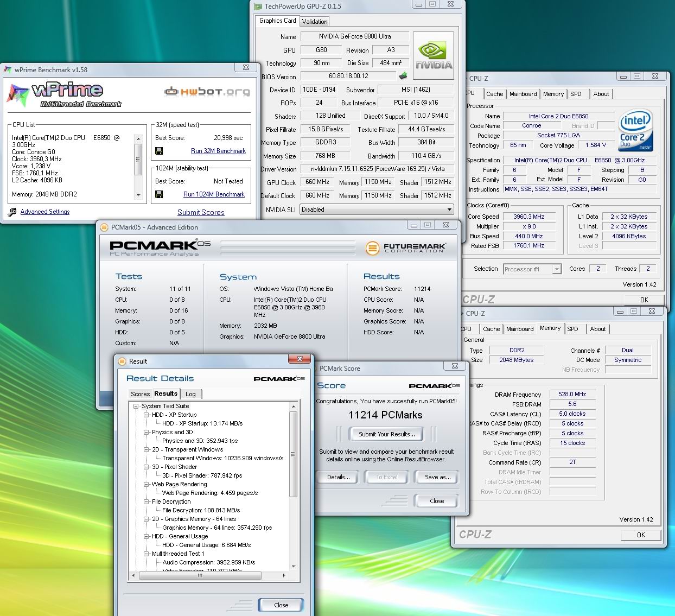675x616 pixels.
Task: Click the Futuremark Corporation logo
Action: click(405, 248)
